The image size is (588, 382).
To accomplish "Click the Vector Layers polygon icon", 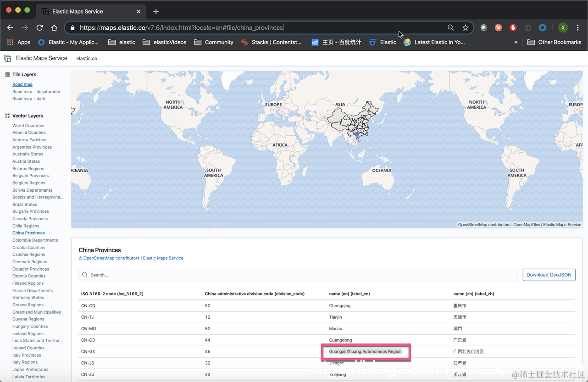I will click(x=7, y=116).
